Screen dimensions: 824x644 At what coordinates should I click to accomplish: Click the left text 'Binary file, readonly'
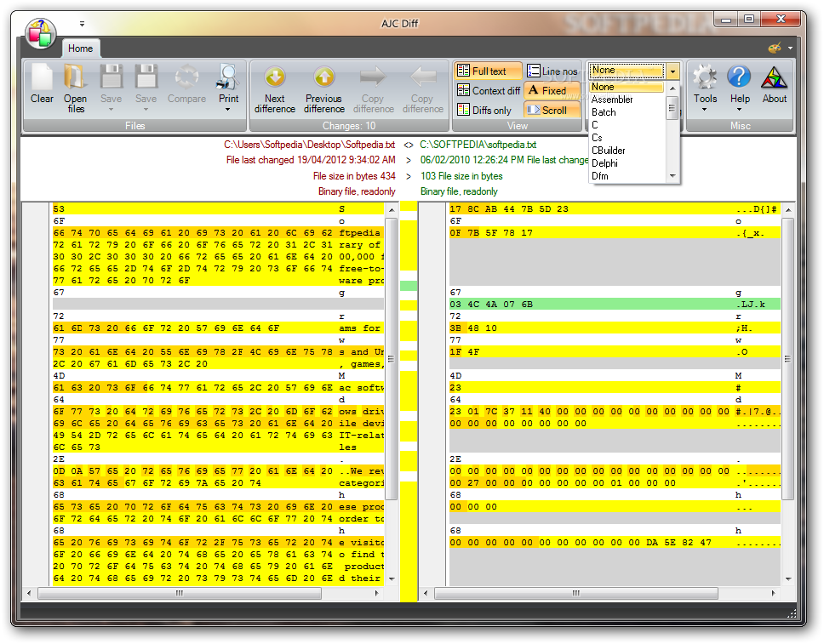pyautogui.click(x=357, y=191)
